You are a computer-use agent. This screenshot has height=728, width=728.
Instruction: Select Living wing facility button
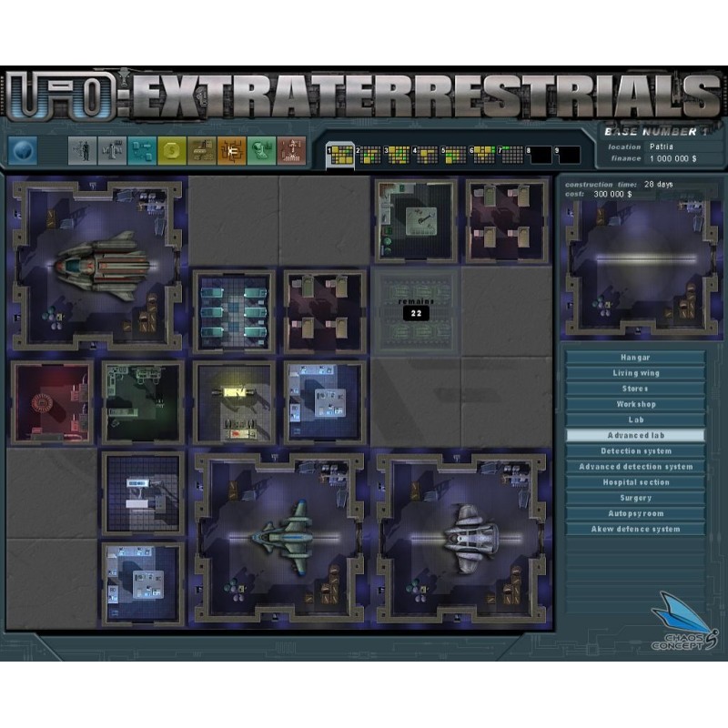point(635,373)
